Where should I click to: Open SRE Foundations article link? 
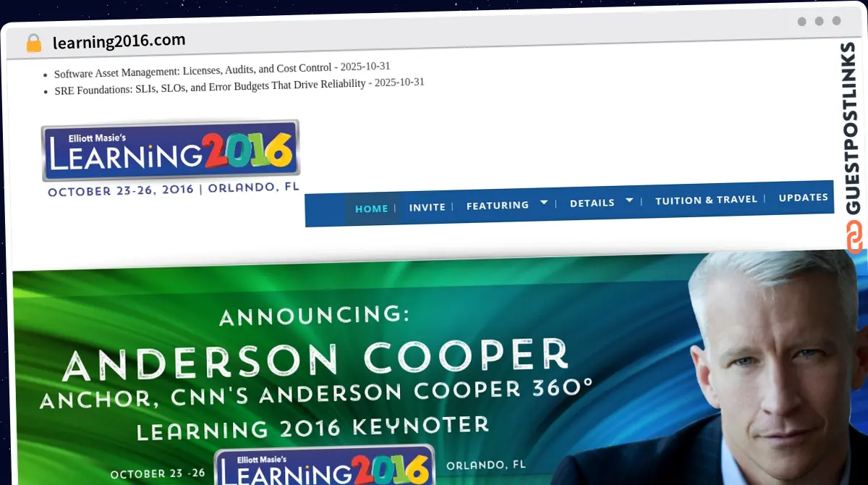(210, 87)
